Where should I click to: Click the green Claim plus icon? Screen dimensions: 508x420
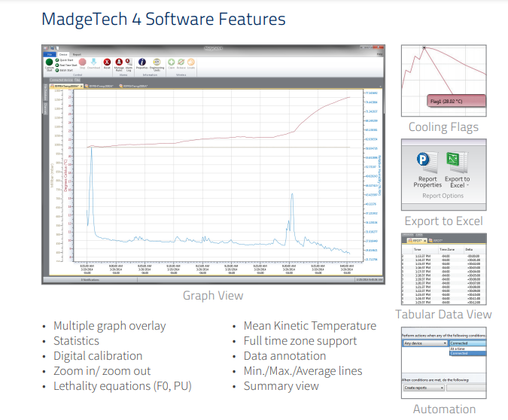[172, 62]
